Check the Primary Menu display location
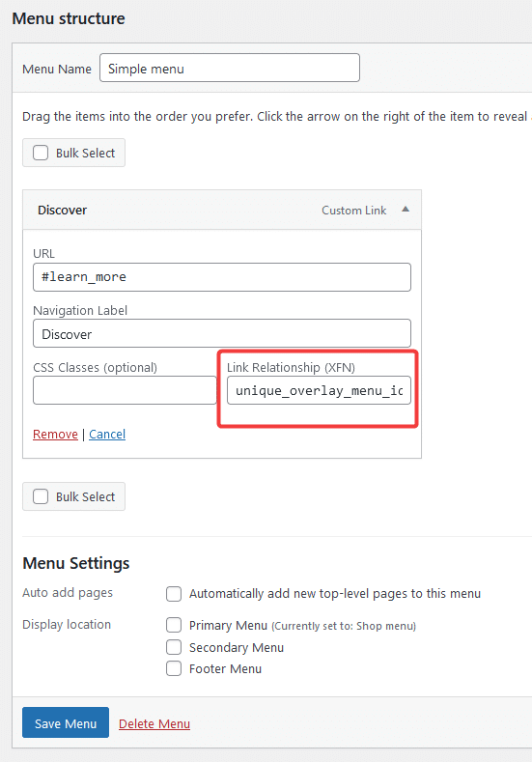Image resolution: width=532 pixels, height=762 pixels. pyautogui.click(x=174, y=625)
